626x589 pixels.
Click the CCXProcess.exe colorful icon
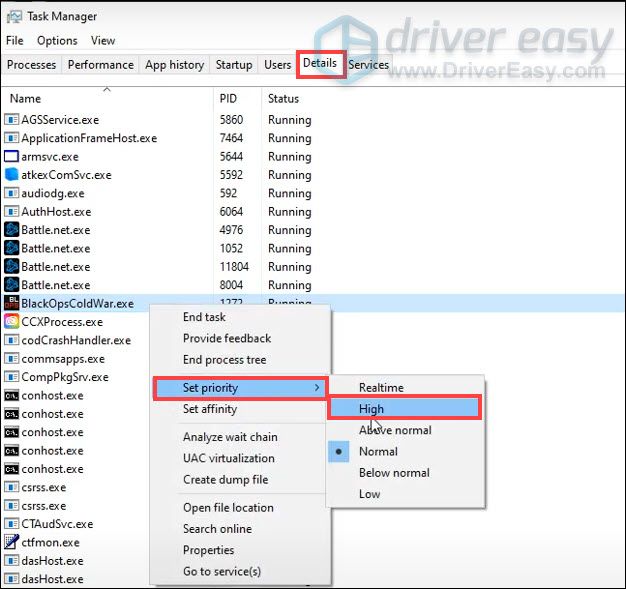pyautogui.click(x=12, y=322)
